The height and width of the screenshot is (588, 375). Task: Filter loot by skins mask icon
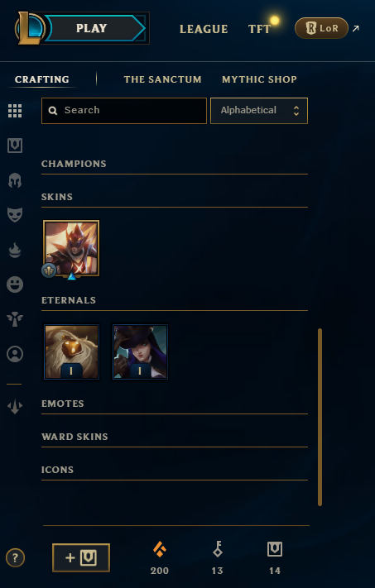tap(15, 215)
